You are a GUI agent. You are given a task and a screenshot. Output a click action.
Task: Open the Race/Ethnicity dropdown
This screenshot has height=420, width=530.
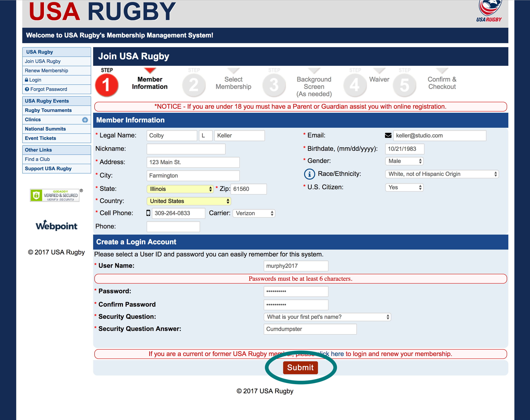442,174
